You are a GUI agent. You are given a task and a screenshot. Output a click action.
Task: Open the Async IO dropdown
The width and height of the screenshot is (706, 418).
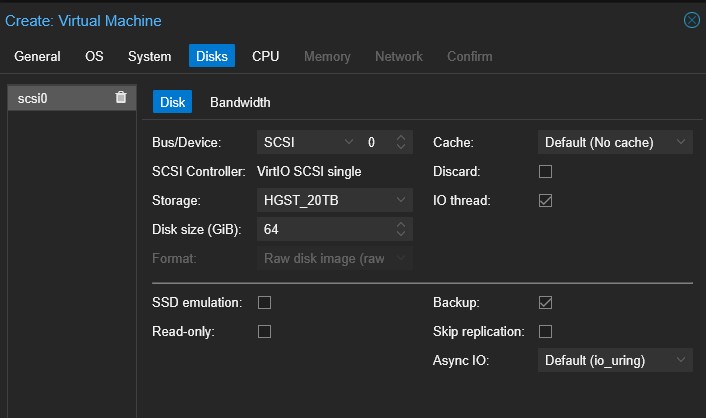click(615, 360)
